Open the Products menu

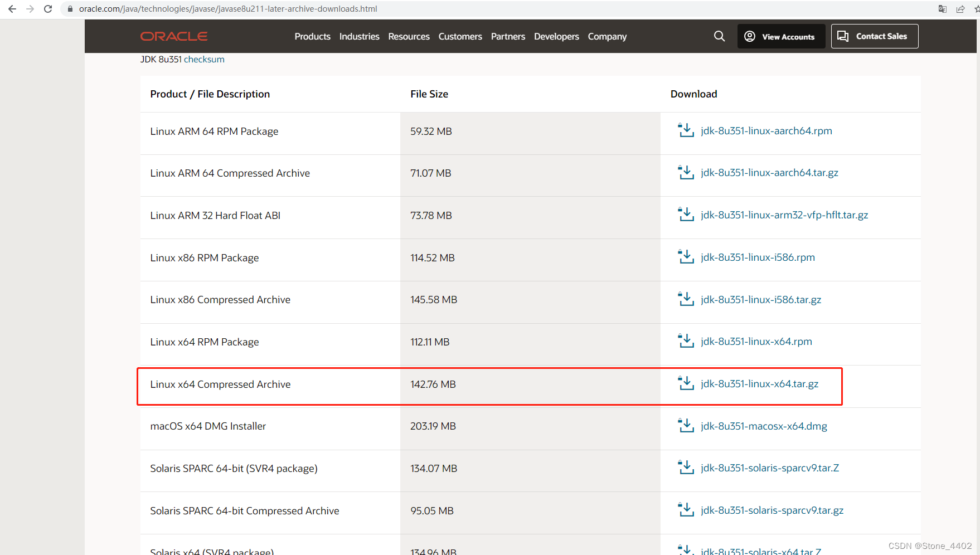coord(312,36)
